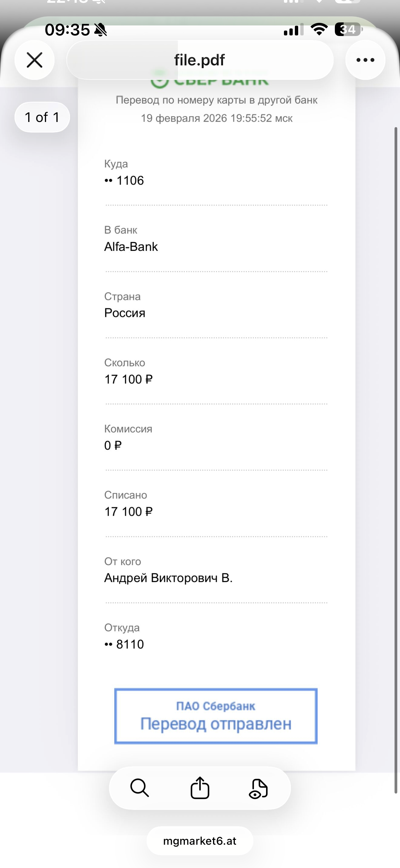This screenshot has height=868, width=400.
Task: Tap the "Перевод отправлен" stamp
Action: [x=216, y=716]
